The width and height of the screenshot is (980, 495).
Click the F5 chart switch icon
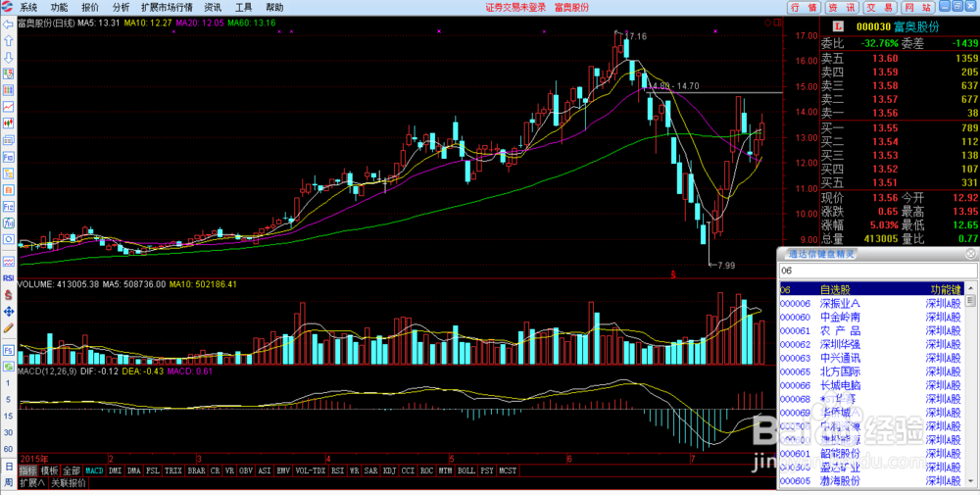click(x=9, y=351)
